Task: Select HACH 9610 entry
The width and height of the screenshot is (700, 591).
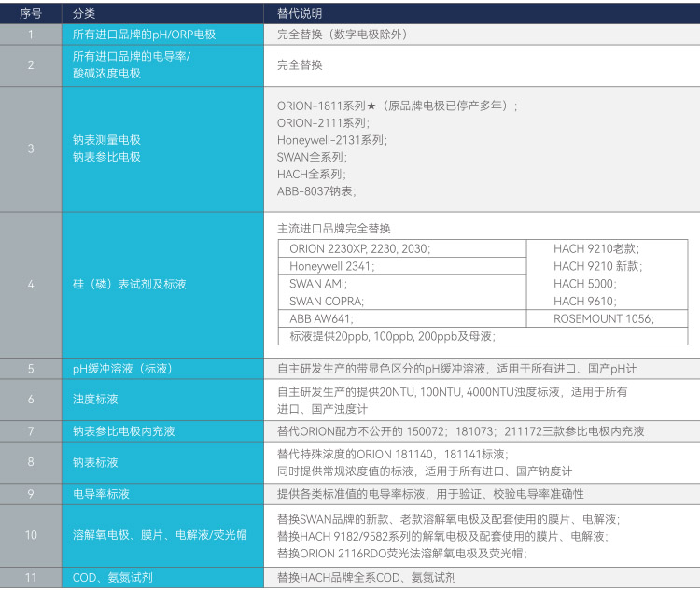Action: [x=585, y=301]
